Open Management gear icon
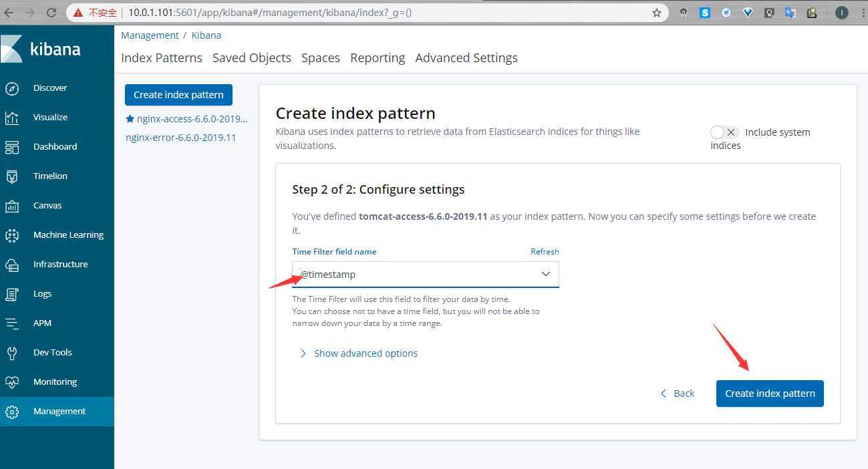This screenshot has width=868, height=469. pos(12,412)
